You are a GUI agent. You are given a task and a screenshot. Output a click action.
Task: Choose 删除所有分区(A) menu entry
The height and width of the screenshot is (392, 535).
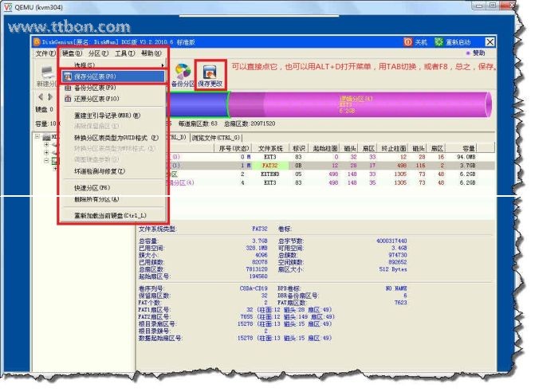coord(112,199)
